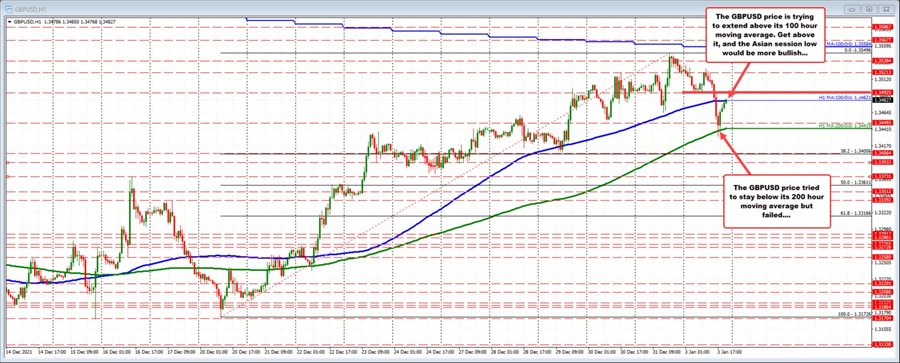Click the red price tag 1.35867
The height and width of the screenshot is (363, 900).
(x=882, y=27)
